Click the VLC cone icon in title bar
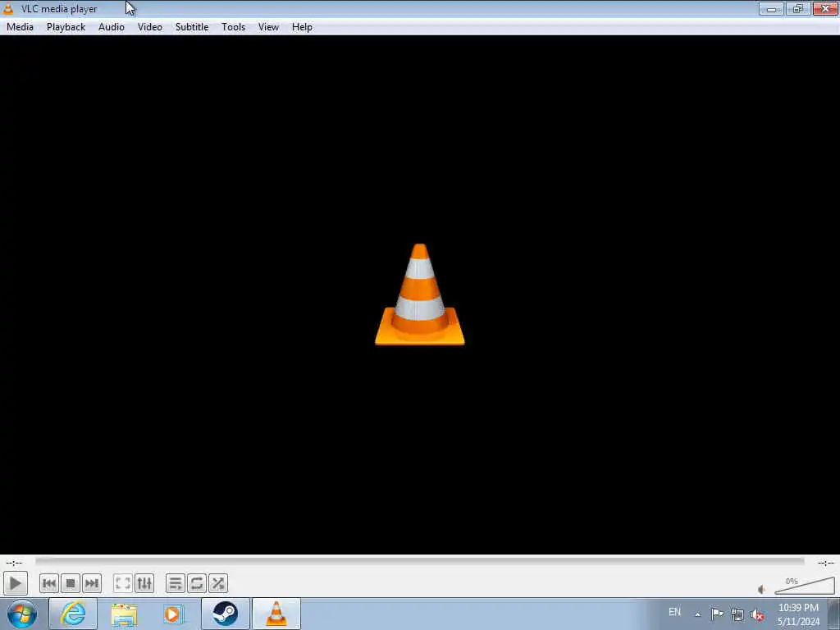 (8, 8)
